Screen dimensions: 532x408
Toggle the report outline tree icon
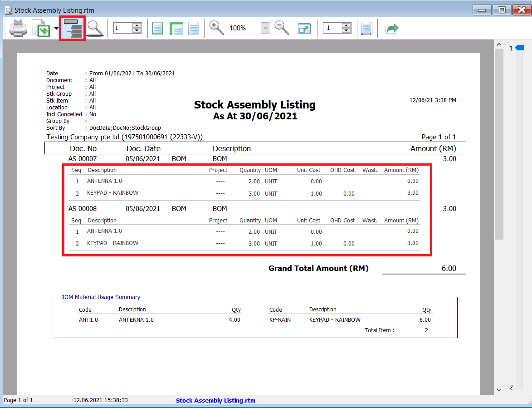click(x=73, y=29)
